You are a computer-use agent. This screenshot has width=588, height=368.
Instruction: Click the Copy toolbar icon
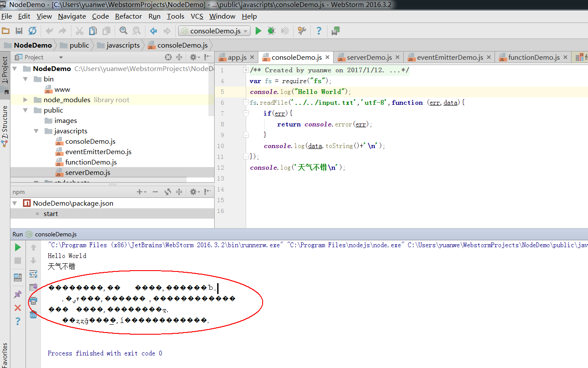click(x=93, y=31)
